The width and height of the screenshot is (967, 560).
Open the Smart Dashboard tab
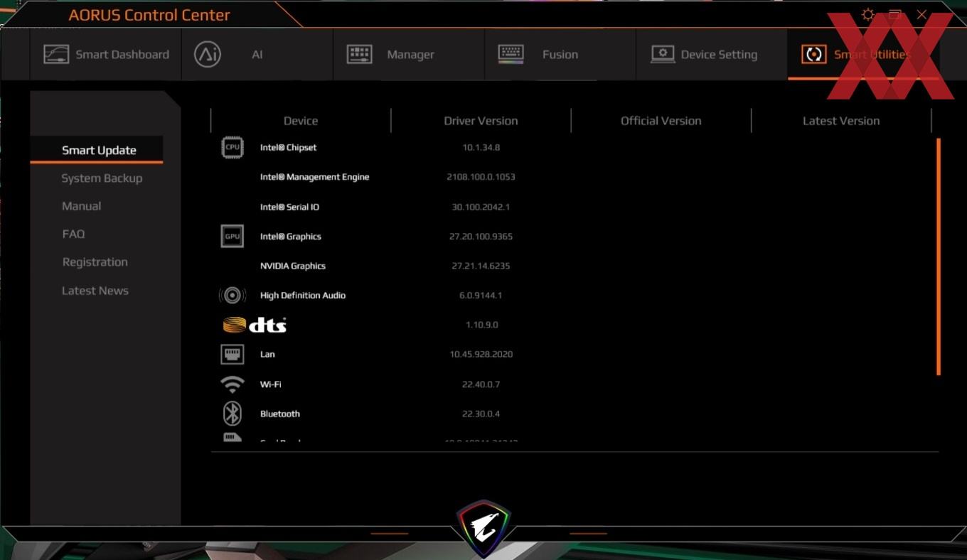[106, 55]
